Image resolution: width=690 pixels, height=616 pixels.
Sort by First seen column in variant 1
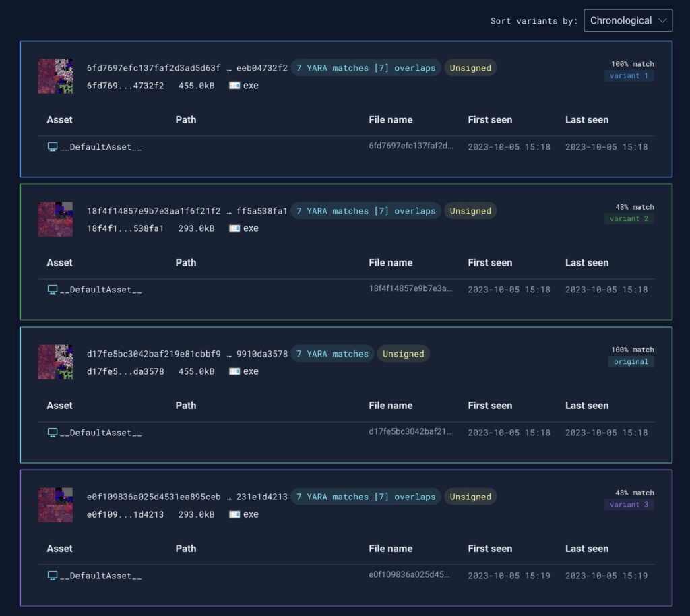click(x=490, y=120)
